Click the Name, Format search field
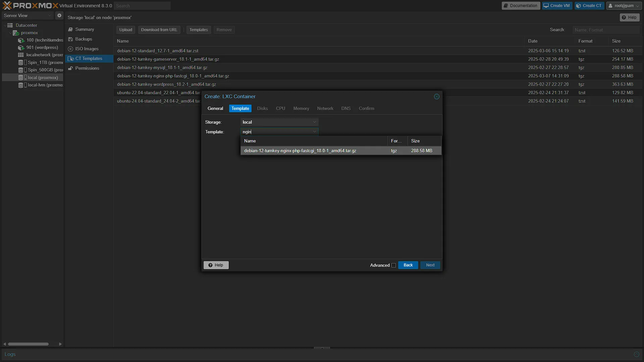 tap(606, 30)
